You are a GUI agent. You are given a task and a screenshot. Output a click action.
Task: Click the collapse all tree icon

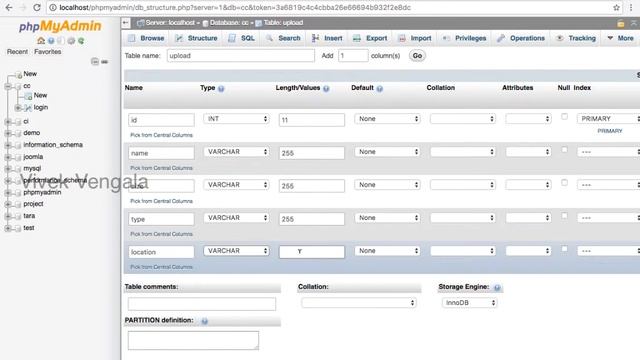click(95, 62)
